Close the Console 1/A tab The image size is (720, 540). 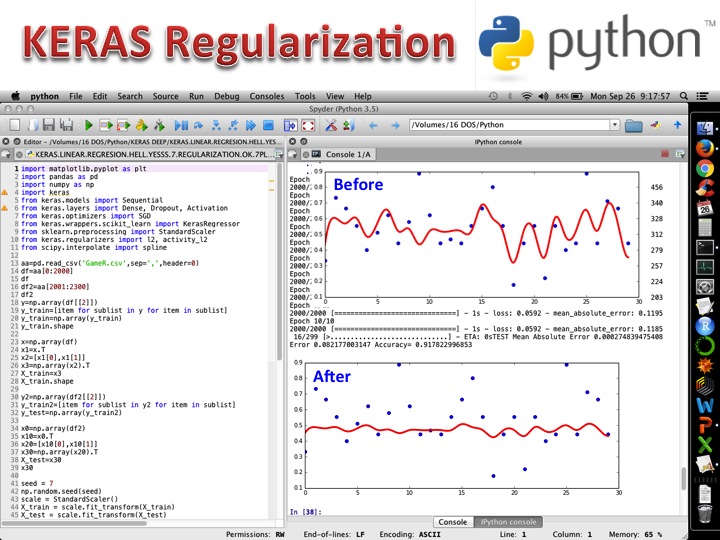[x=306, y=154]
